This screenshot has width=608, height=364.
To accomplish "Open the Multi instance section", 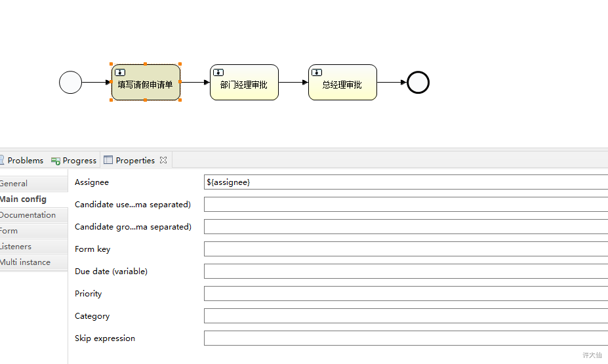I will (33, 262).
